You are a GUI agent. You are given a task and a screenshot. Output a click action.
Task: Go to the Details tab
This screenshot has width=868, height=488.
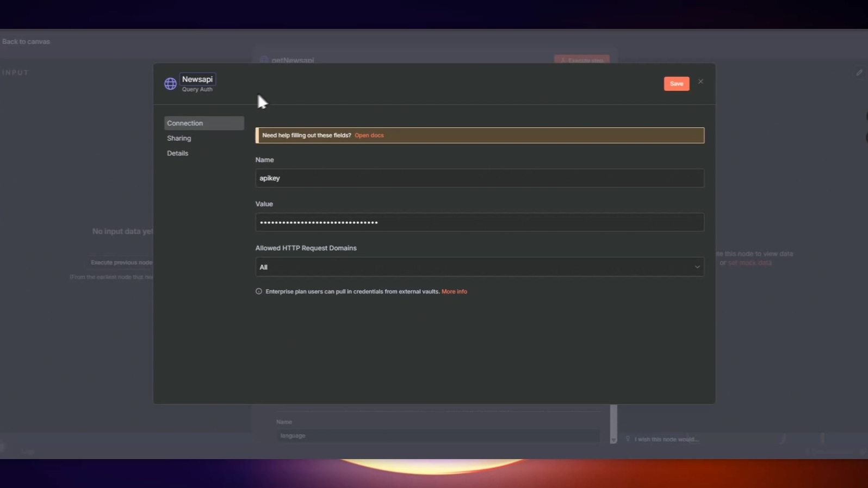point(178,153)
